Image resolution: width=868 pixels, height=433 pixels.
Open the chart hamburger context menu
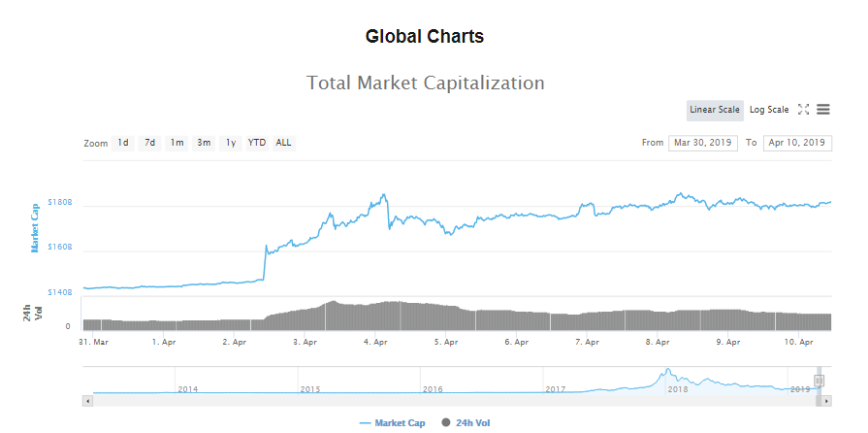822,110
